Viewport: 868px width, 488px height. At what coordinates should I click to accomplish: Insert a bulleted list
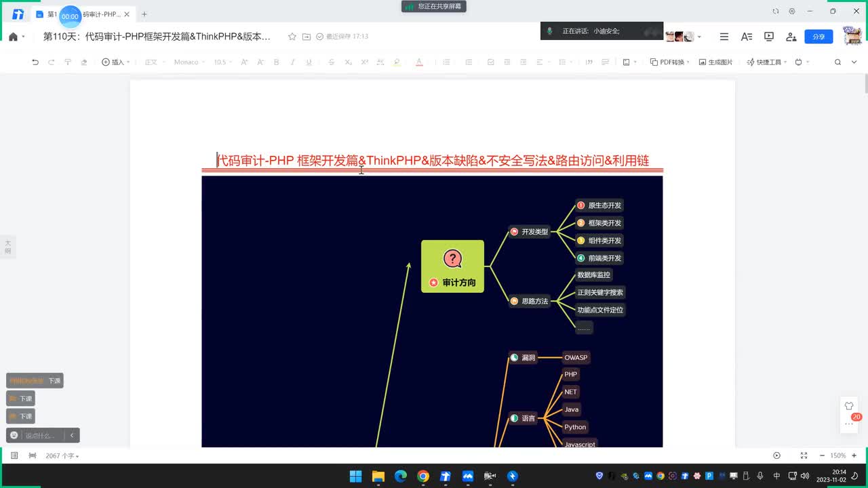coord(446,62)
